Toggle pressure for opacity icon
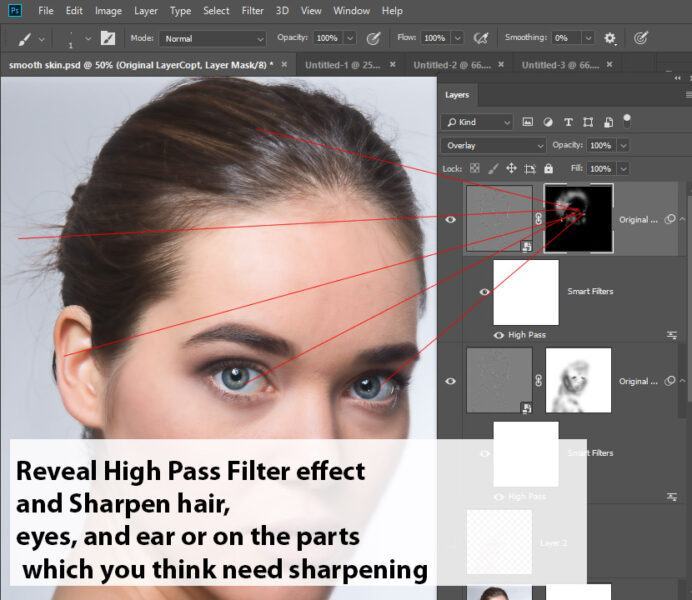Image resolution: width=692 pixels, height=600 pixels. click(x=373, y=38)
